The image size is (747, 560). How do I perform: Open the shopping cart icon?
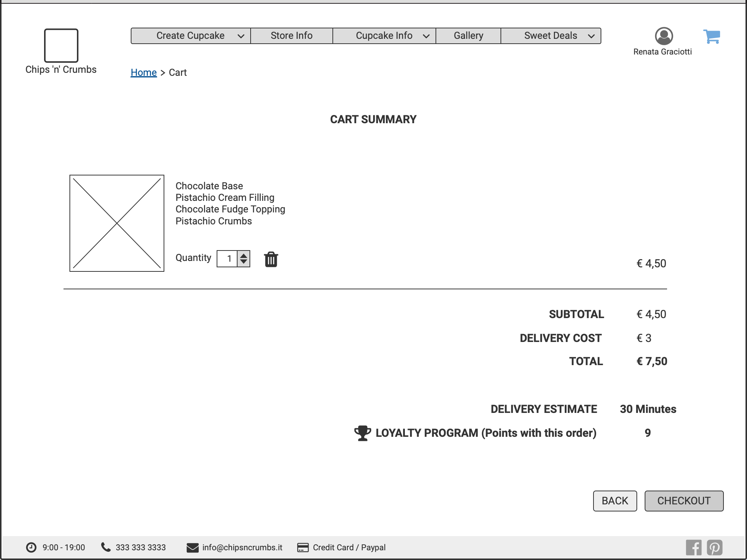pos(712,37)
